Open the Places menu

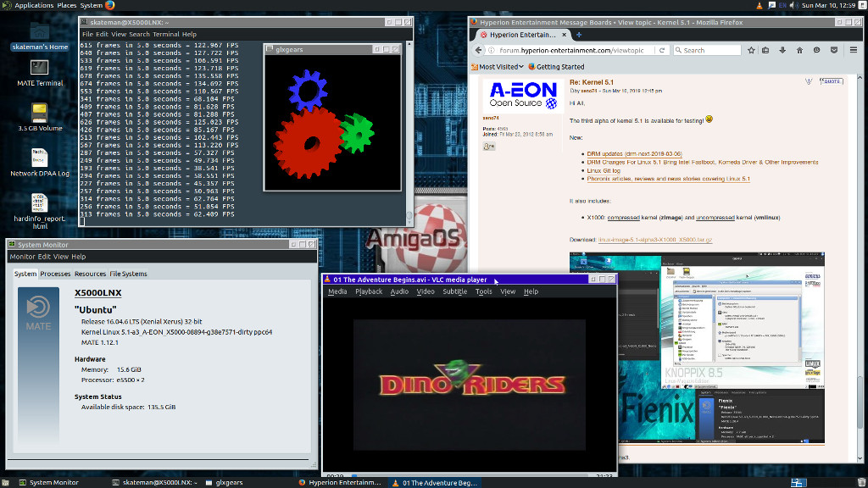coord(66,5)
